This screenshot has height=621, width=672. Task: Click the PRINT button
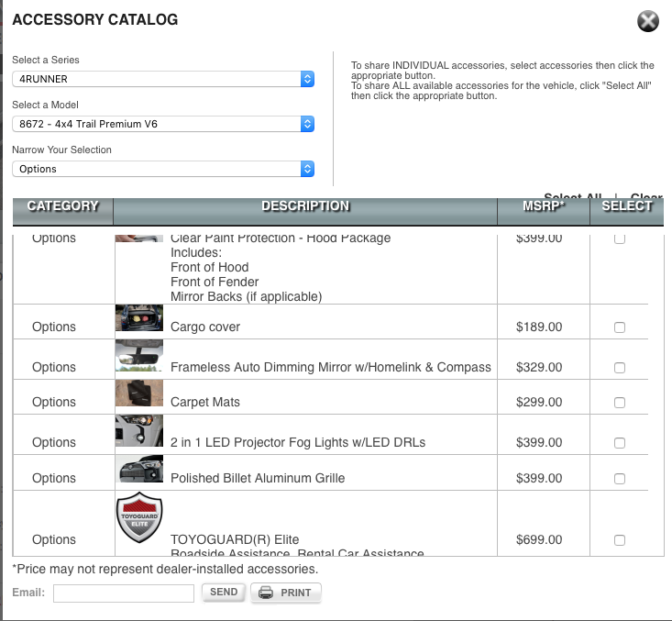pyautogui.click(x=286, y=593)
